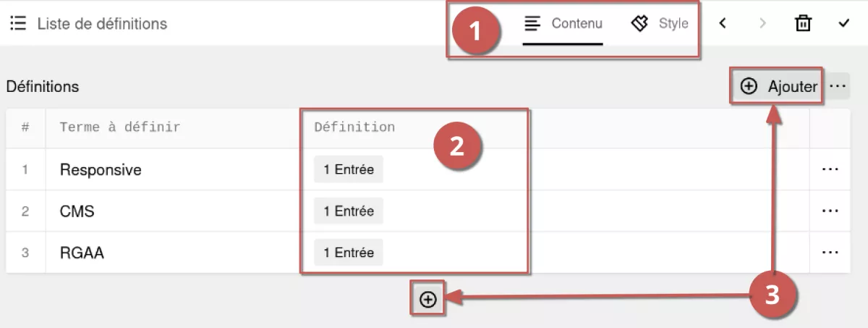The width and height of the screenshot is (868, 328).
Task: Click the list icon beside Liste de définitions
Action: point(18,23)
